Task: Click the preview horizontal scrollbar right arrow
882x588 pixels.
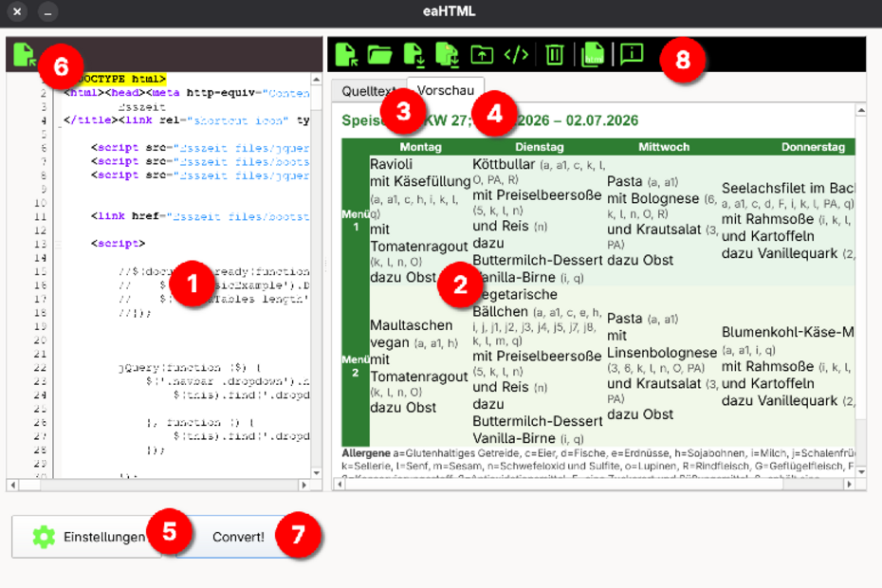Action: coord(850,484)
